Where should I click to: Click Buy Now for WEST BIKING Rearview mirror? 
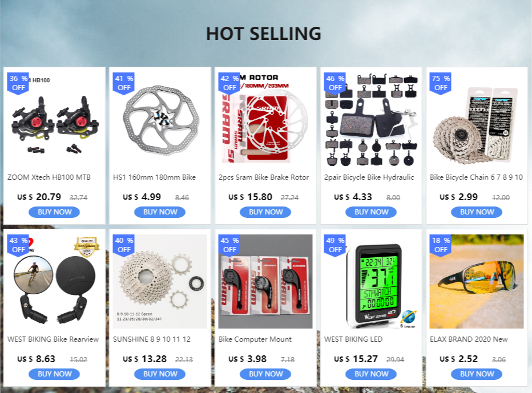pyautogui.click(x=54, y=374)
